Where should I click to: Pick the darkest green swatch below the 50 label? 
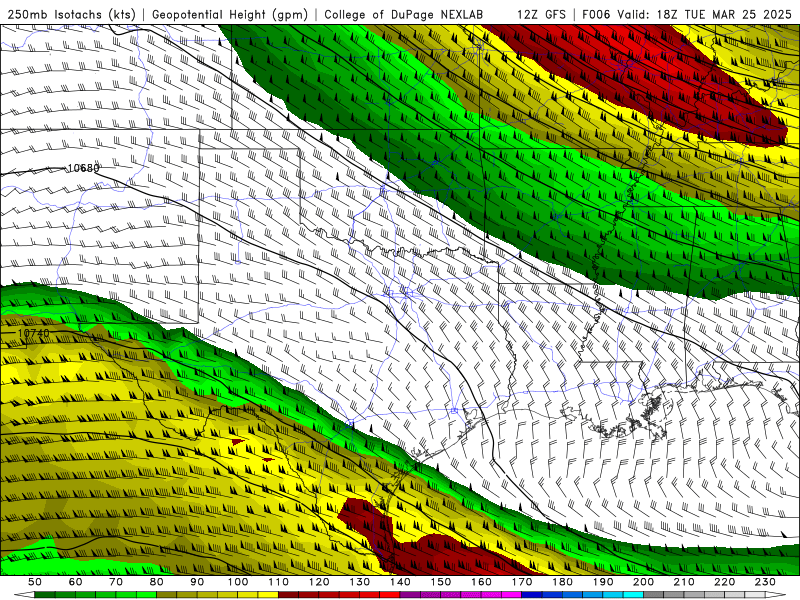(x=45, y=595)
